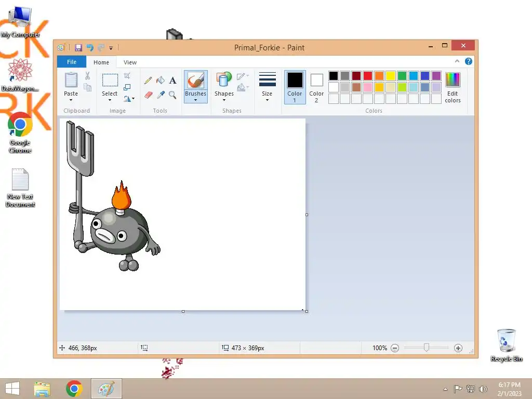Click the Cut scissors icon
Screen dimensions: 532x399
coord(87,76)
